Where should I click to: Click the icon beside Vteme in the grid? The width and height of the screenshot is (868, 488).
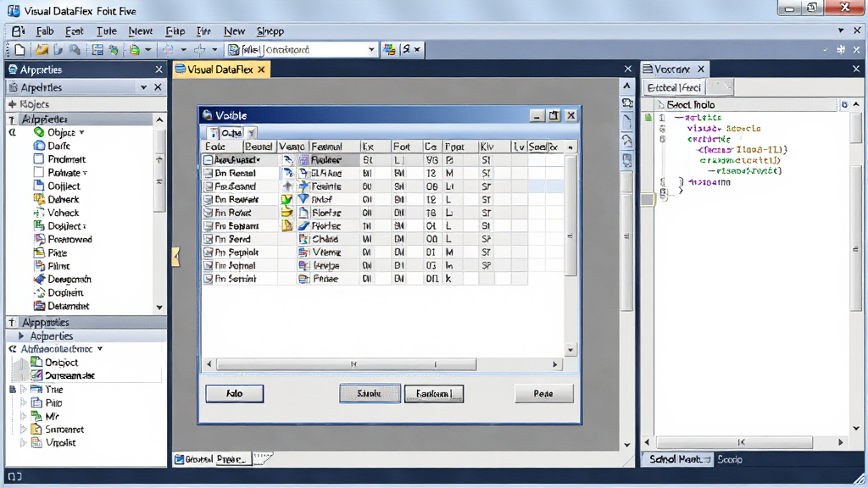click(x=303, y=252)
